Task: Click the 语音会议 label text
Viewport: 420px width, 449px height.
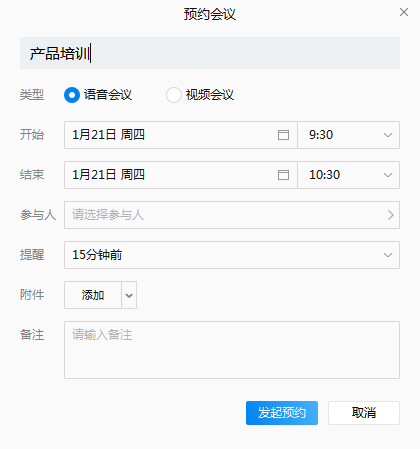Action: 108,95
